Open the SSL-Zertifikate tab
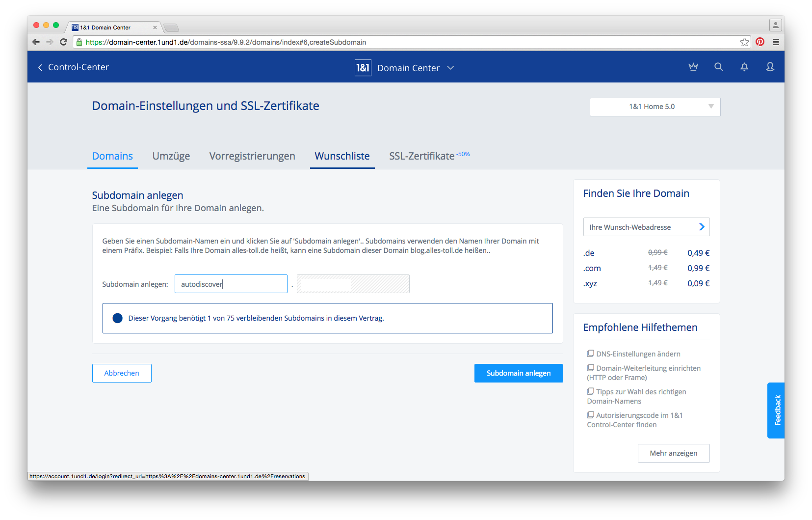The width and height of the screenshot is (812, 520). 421,156
